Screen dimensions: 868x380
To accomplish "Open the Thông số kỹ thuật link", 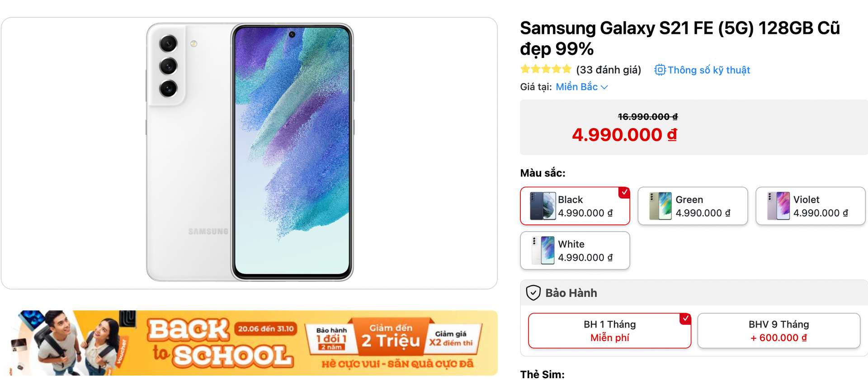I will click(708, 70).
